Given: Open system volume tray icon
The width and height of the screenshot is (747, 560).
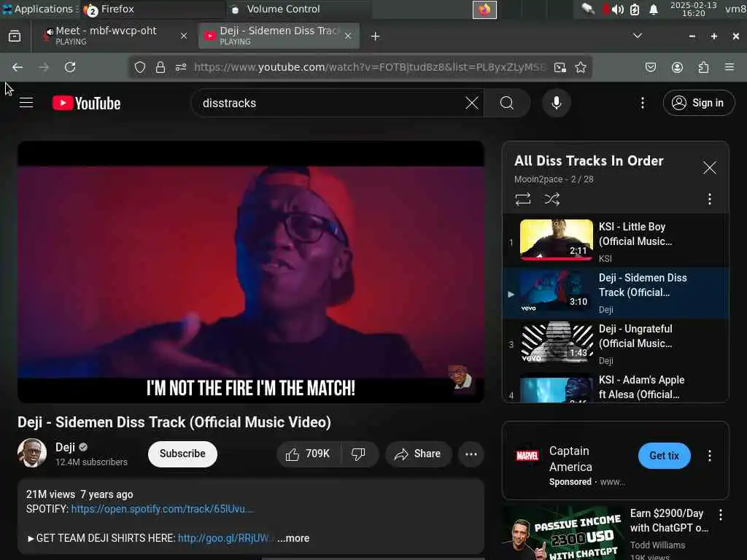Looking at the screenshot, I should click(x=617, y=9).
